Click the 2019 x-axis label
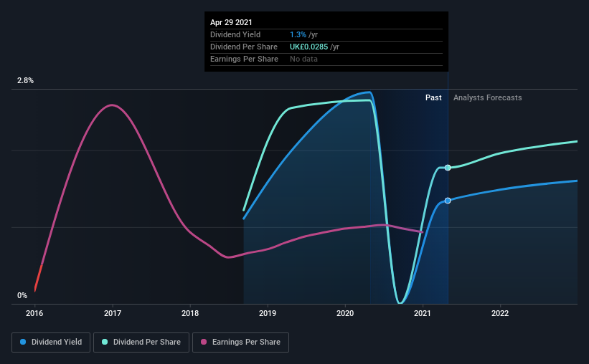 click(x=268, y=313)
